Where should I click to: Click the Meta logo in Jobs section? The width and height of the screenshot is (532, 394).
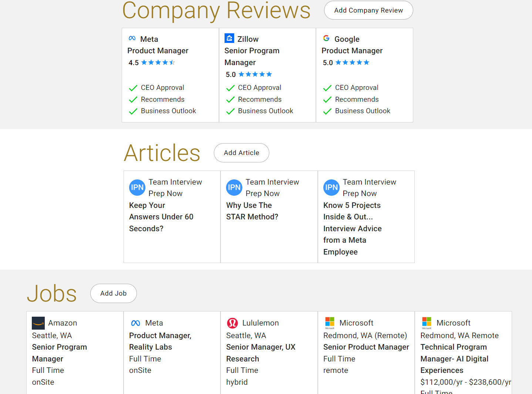tap(135, 323)
